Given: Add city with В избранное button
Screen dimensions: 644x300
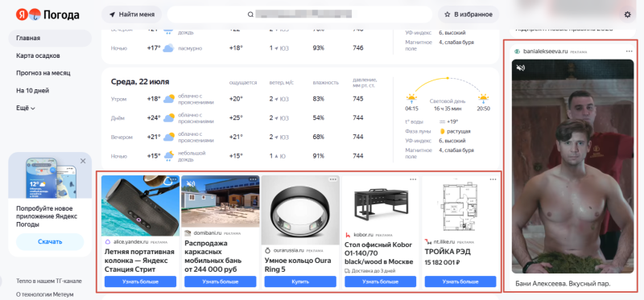Looking at the screenshot, I should [469, 14].
